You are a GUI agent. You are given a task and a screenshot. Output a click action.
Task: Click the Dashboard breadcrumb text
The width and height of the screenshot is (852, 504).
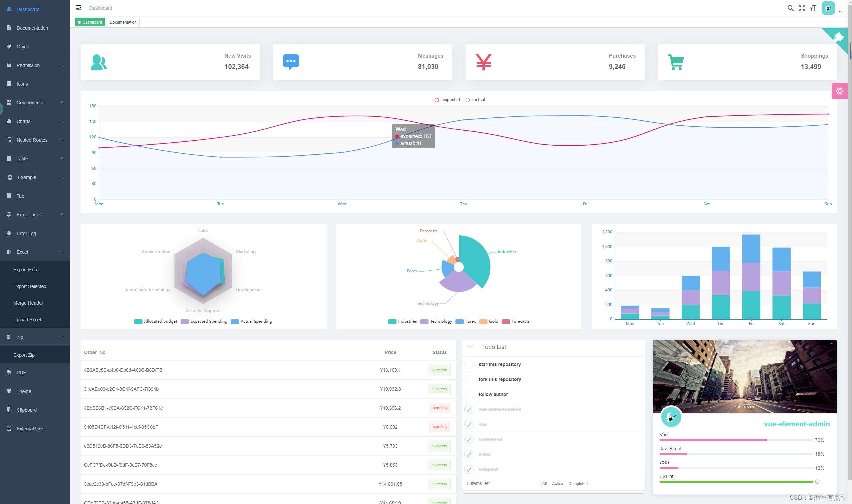coord(101,8)
